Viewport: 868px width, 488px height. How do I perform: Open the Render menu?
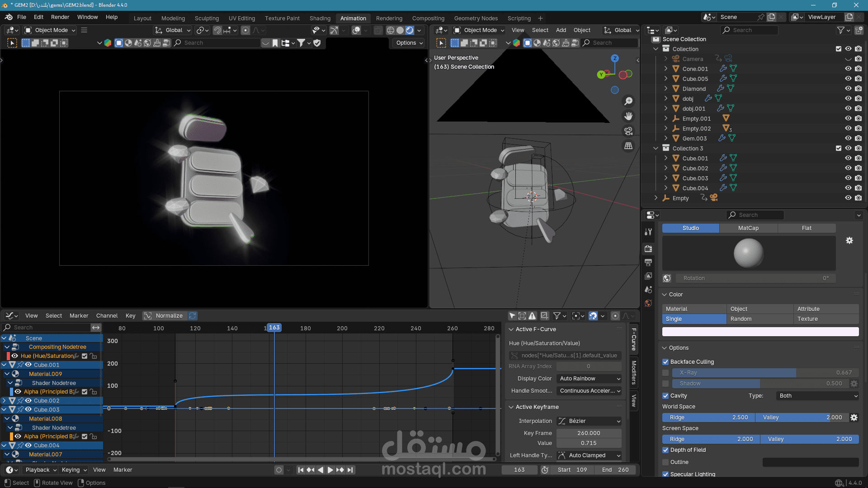pyautogui.click(x=60, y=17)
